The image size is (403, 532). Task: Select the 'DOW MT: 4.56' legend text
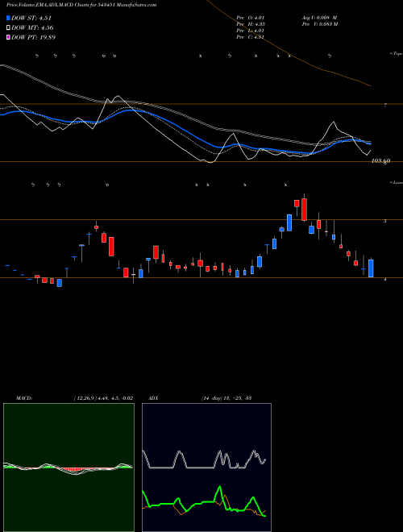point(32,28)
